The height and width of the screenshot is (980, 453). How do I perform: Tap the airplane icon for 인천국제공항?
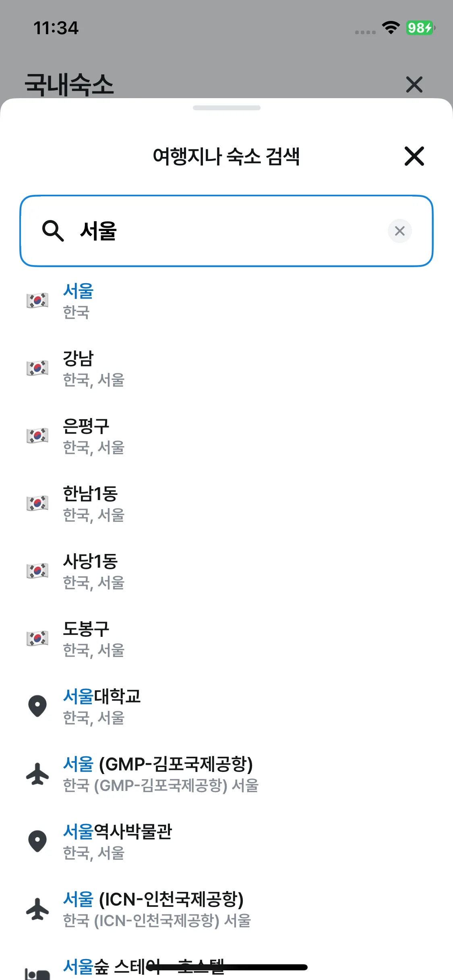pos(37,909)
